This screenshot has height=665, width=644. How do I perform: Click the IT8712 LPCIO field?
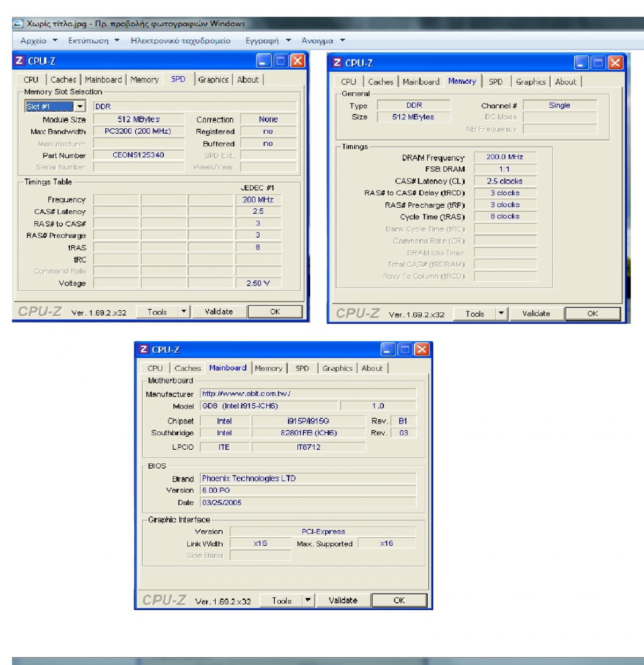pyautogui.click(x=309, y=447)
